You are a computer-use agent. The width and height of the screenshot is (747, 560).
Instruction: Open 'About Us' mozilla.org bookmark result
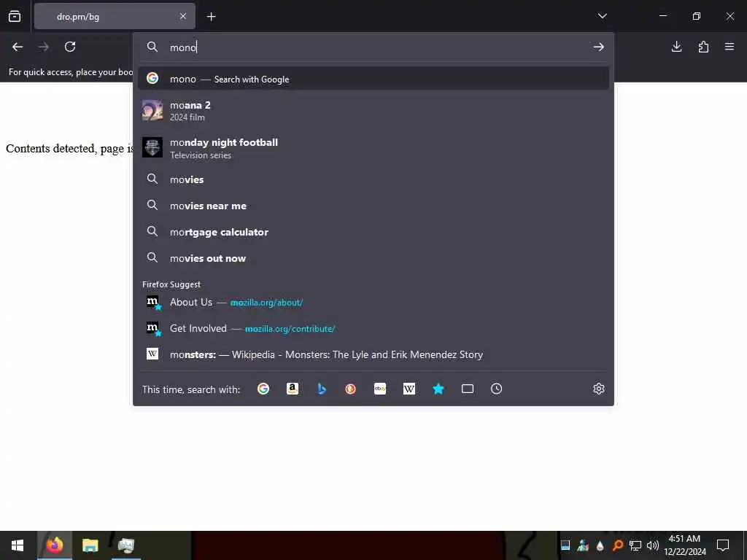pos(373,303)
